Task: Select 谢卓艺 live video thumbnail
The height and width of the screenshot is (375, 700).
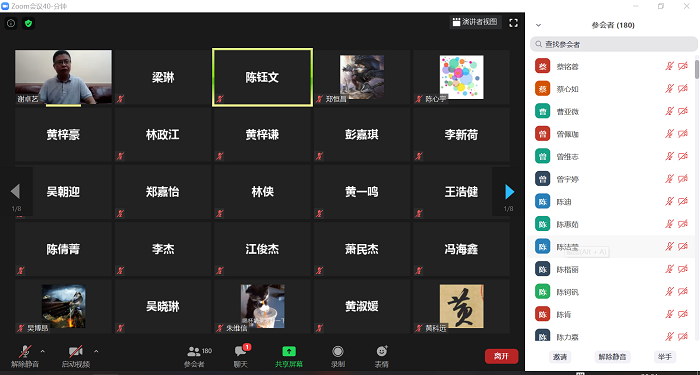Action: [x=63, y=77]
